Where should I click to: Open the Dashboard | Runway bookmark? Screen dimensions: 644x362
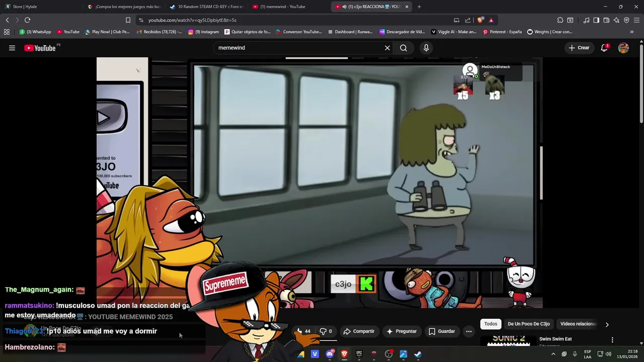point(350,32)
